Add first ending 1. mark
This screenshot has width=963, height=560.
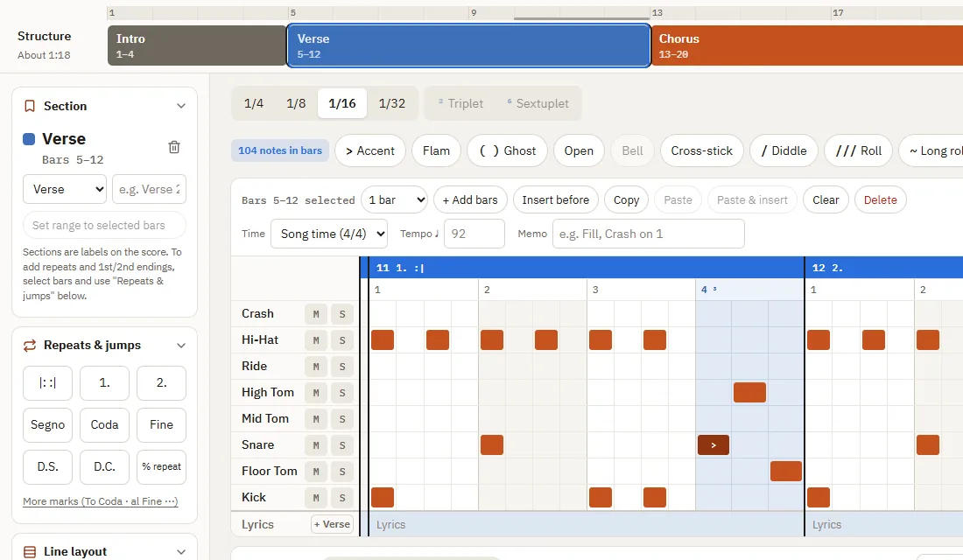click(104, 383)
